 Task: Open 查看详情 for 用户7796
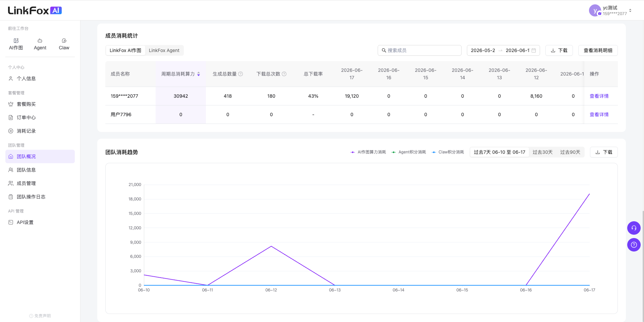[599, 114]
